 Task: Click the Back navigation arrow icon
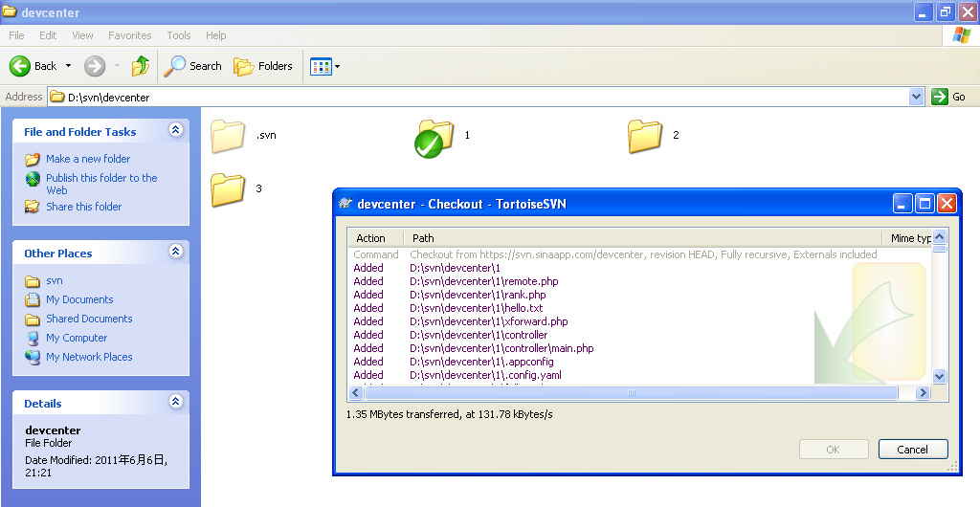point(21,66)
